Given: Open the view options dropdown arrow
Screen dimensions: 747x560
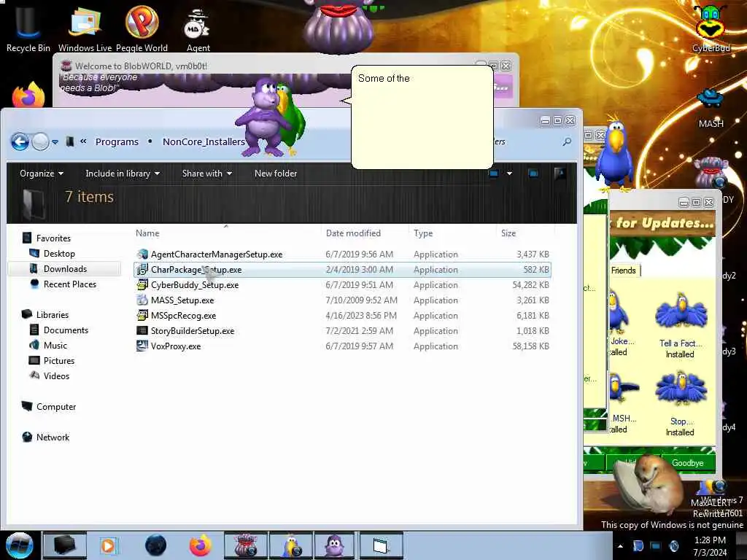Looking at the screenshot, I should (509, 174).
